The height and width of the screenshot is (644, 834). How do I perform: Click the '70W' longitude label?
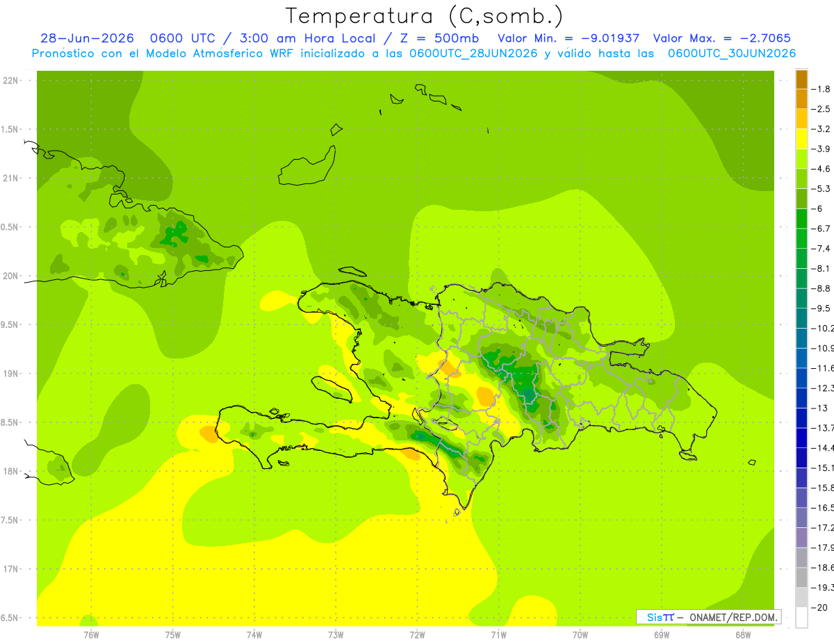580,634
